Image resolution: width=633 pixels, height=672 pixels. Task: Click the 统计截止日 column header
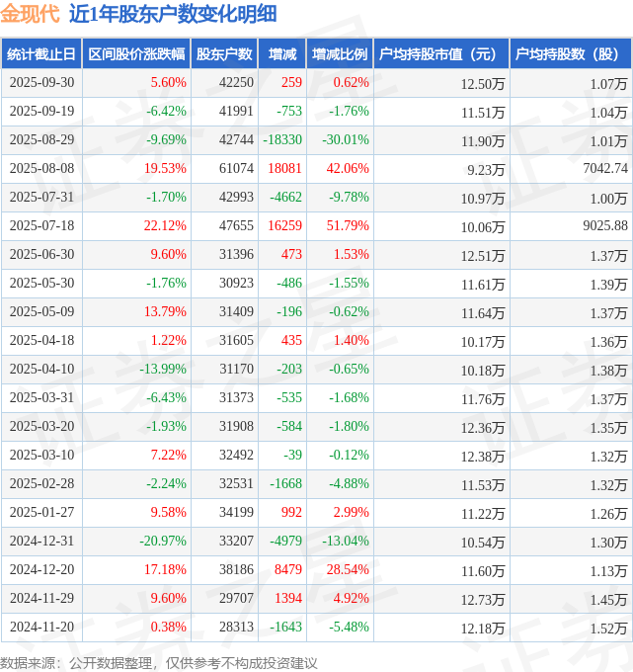40,54
